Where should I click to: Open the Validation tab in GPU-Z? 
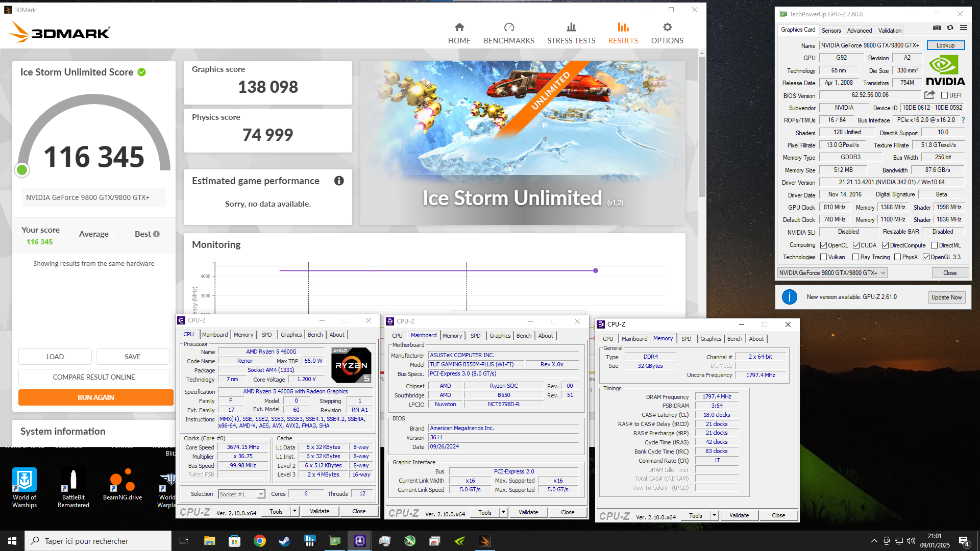click(x=890, y=30)
